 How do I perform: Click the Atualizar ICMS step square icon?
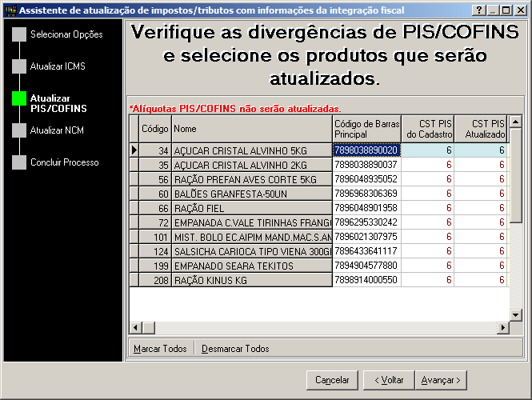click(x=19, y=66)
